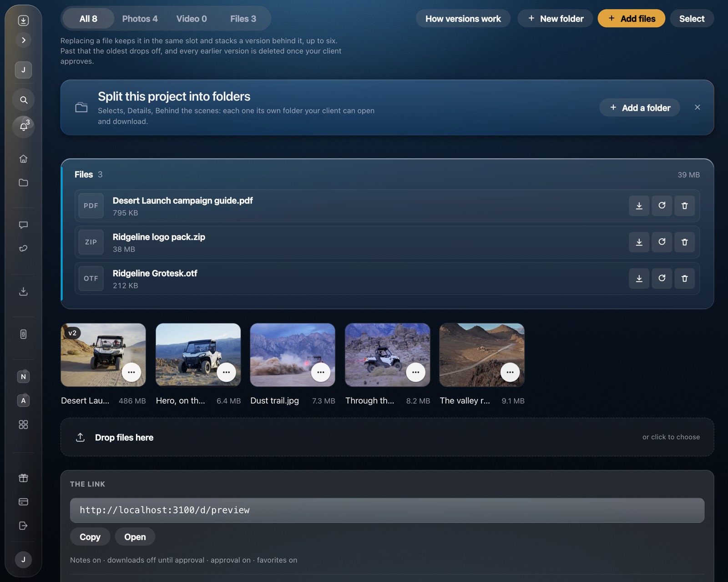Replace Desert Launch campaign guide.pdf version

pos(662,206)
